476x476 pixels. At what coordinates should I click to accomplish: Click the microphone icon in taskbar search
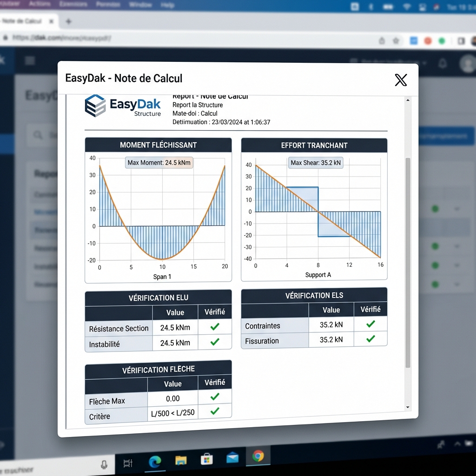click(104, 464)
